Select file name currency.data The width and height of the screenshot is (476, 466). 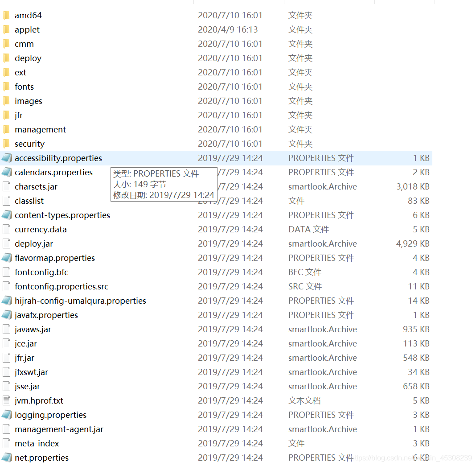[x=41, y=229]
